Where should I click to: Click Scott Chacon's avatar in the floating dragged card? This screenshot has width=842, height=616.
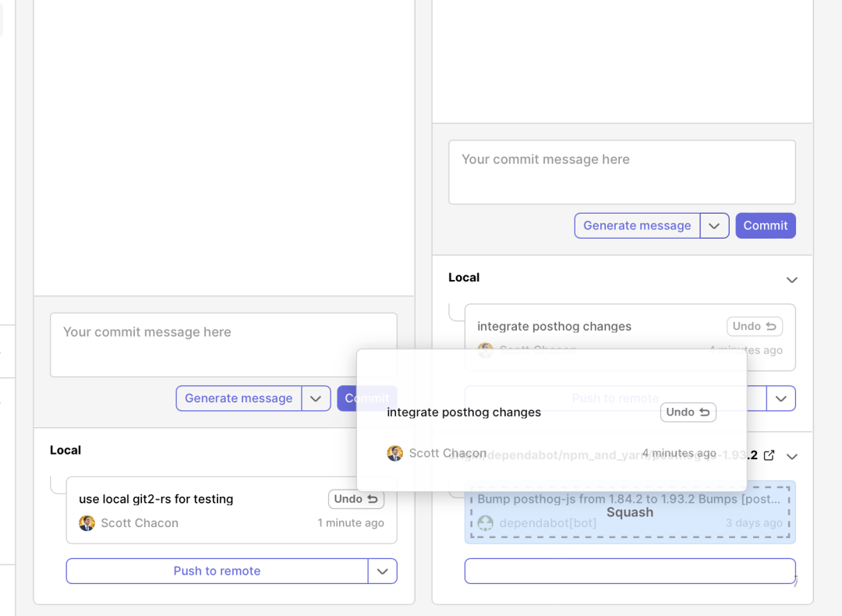[x=395, y=453]
